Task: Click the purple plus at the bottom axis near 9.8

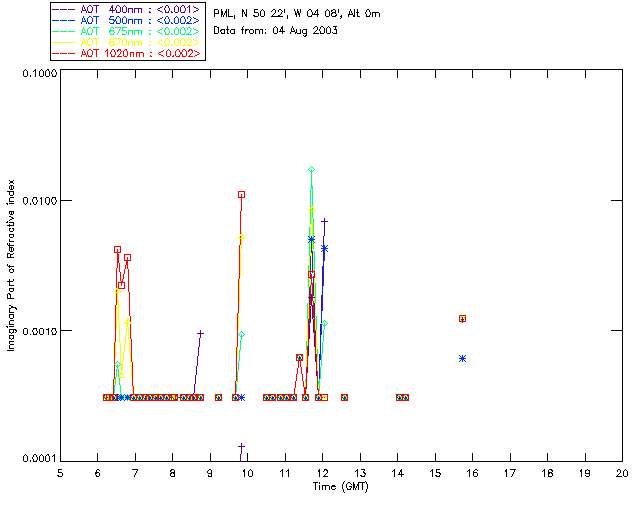Action: [x=241, y=446]
